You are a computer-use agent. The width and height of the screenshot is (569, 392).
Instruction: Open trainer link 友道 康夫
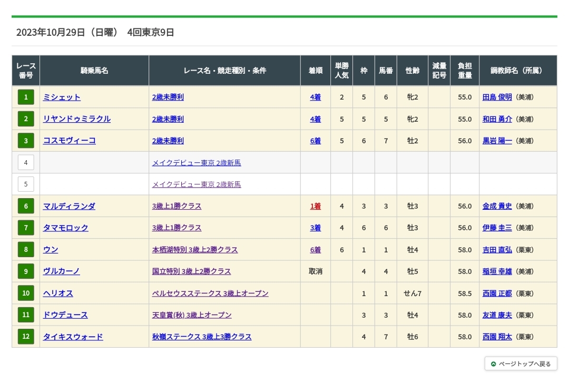pos(497,315)
